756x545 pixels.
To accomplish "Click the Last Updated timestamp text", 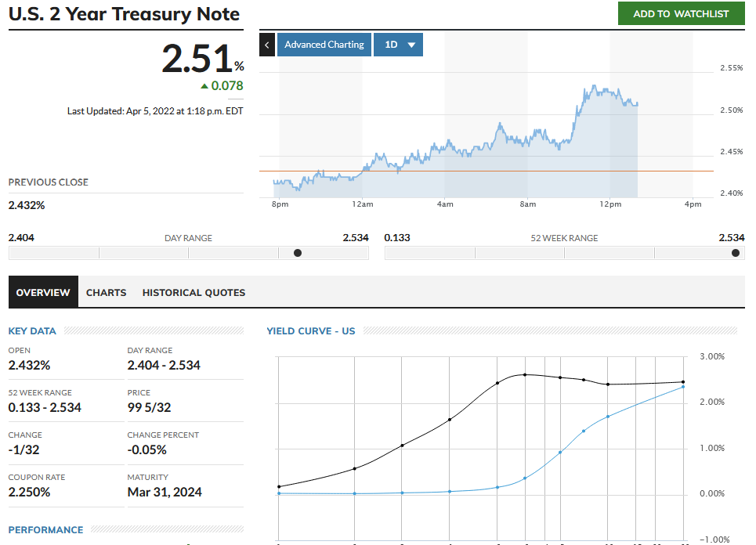I will pos(155,111).
